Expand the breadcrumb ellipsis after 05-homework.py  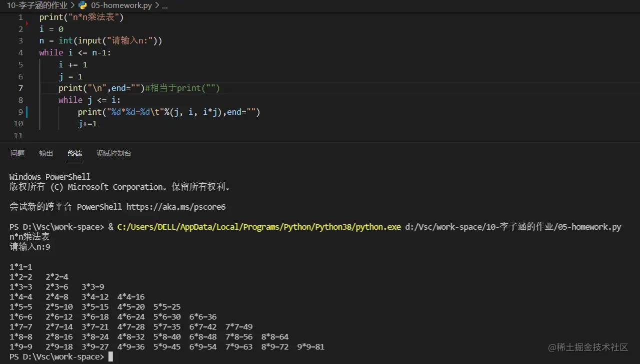(165, 5)
